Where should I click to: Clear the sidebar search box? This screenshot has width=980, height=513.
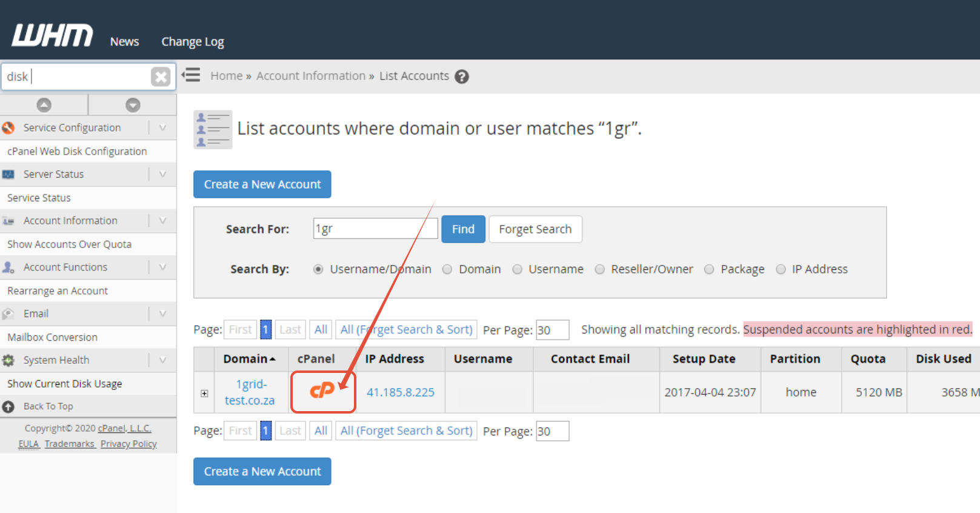click(161, 76)
